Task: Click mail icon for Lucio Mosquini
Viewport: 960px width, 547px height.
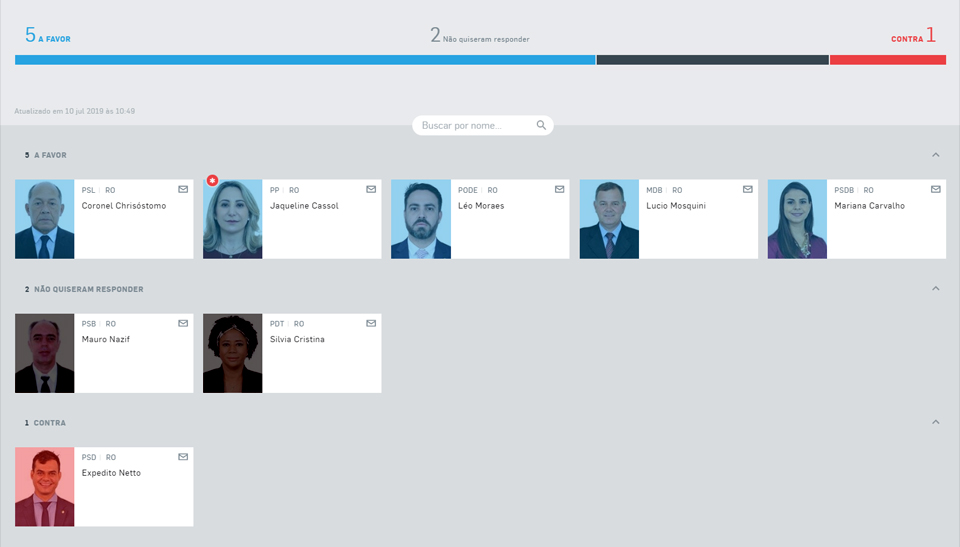Action: (x=748, y=189)
